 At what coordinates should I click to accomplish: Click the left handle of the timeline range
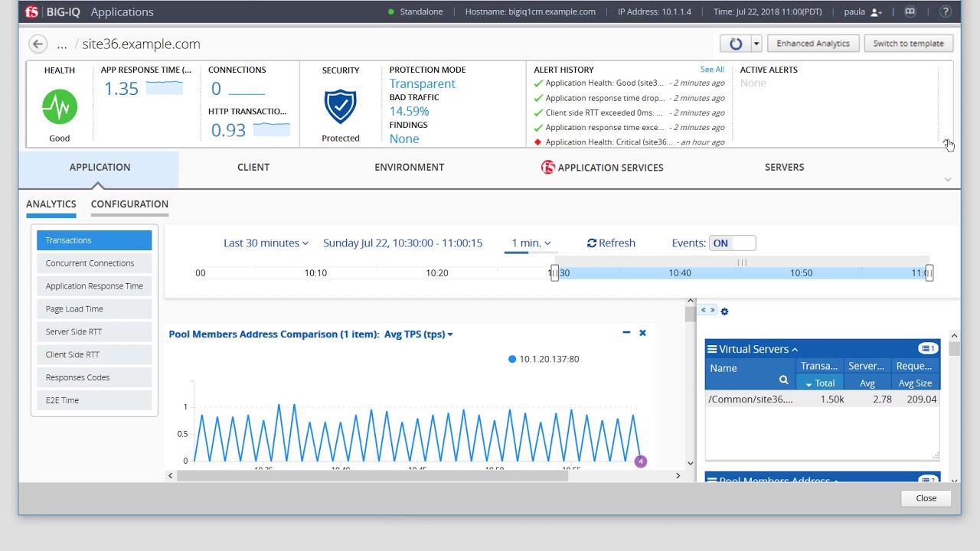click(554, 273)
